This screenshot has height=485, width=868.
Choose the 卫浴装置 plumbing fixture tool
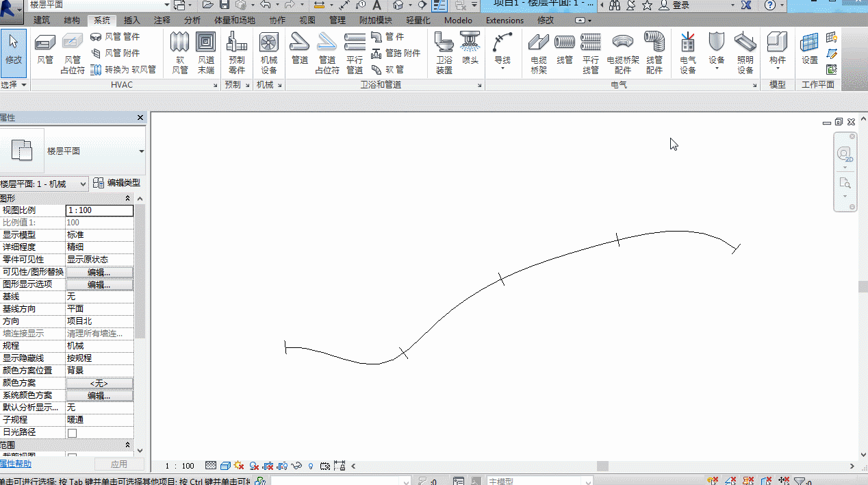pyautogui.click(x=444, y=53)
